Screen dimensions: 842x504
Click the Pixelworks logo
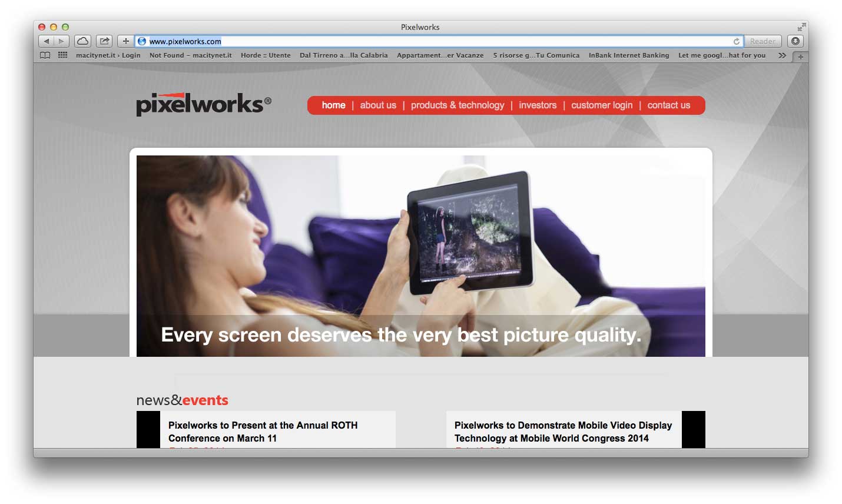coord(204,104)
